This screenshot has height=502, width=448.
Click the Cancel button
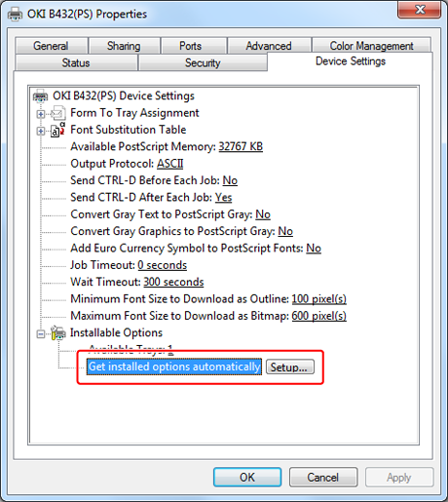tap(323, 477)
